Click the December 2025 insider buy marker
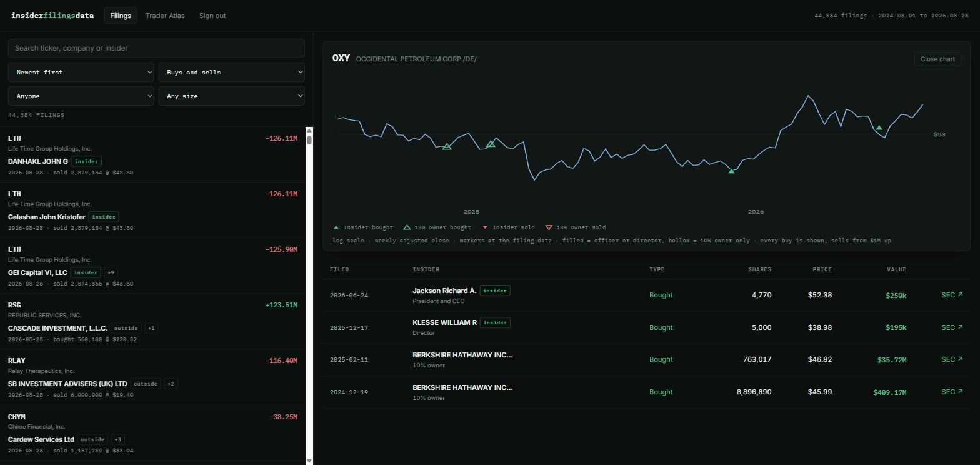 coord(731,171)
